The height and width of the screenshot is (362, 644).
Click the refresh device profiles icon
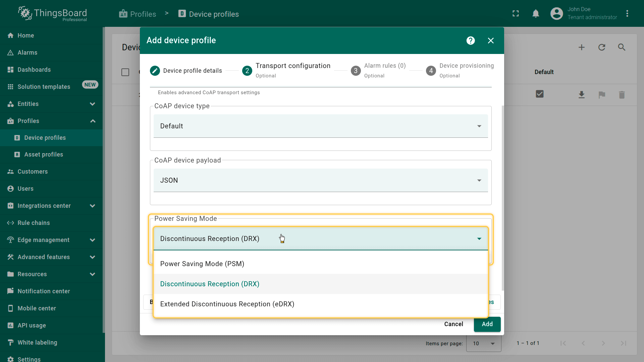point(602,47)
